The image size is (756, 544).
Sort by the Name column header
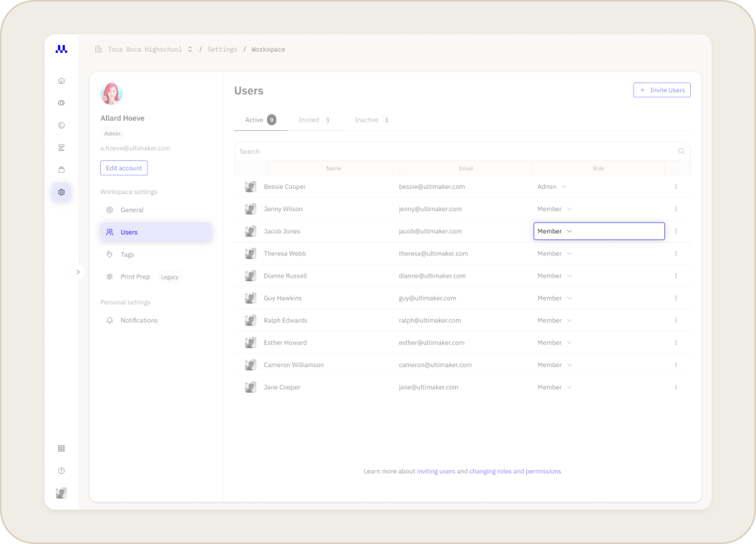tap(334, 168)
